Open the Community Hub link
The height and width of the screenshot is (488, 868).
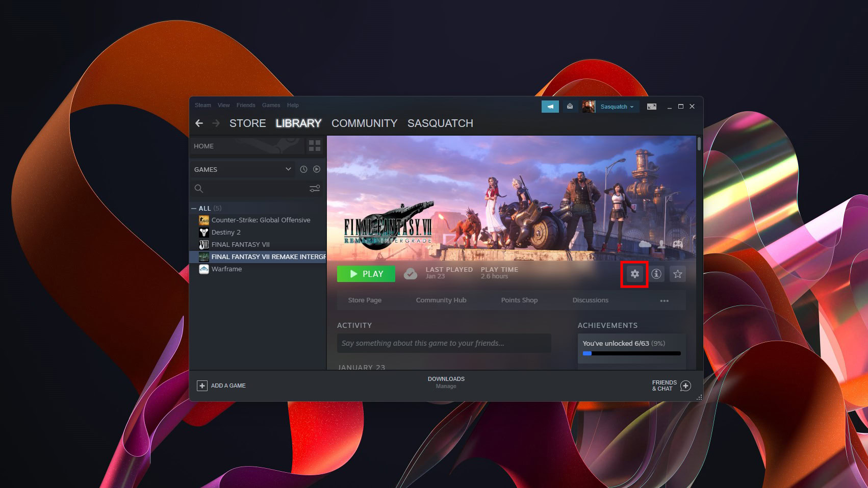pyautogui.click(x=441, y=300)
